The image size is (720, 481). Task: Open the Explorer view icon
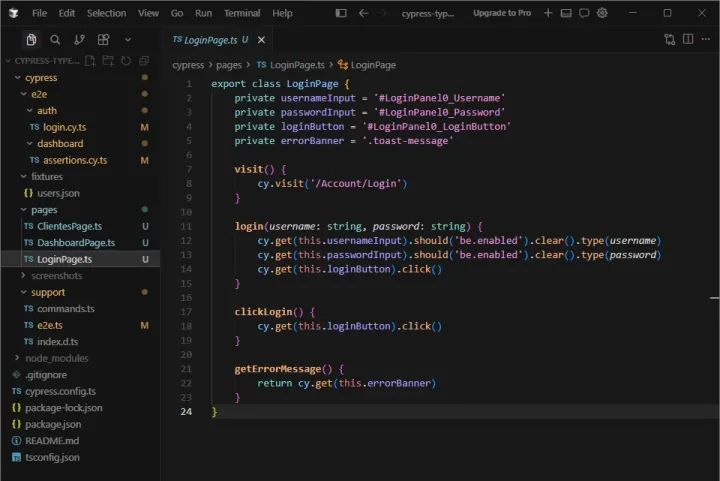[x=31, y=40]
